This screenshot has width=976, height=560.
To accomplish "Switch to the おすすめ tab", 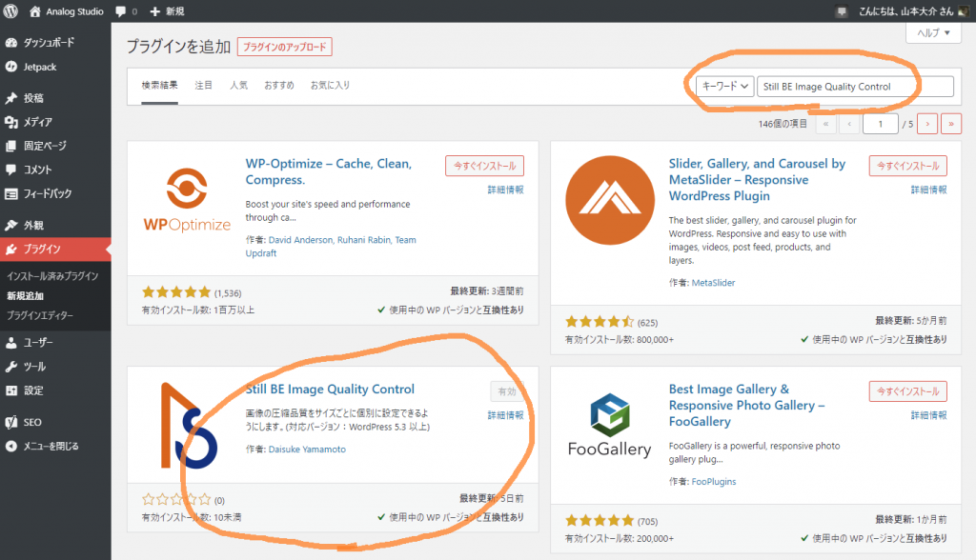I will coord(279,86).
